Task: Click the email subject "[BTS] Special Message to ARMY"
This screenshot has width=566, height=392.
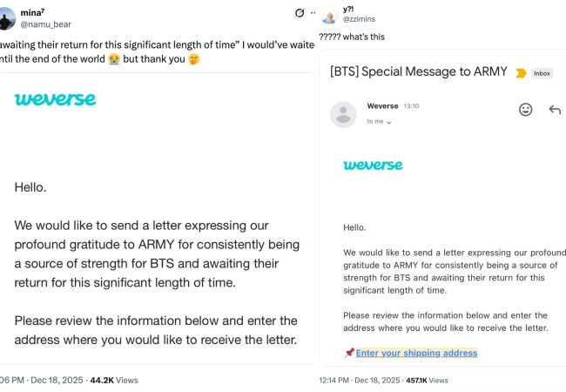Action: pyautogui.click(x=418, y=72)
